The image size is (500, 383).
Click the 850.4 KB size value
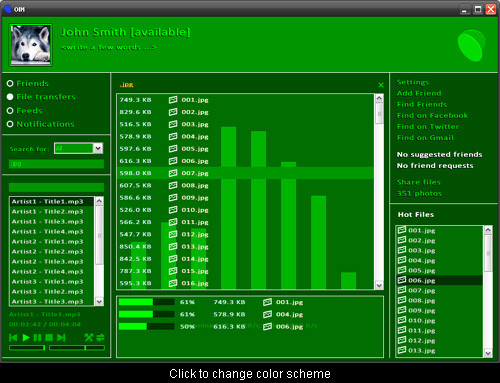pyautogui.click(x=135, y=247)
